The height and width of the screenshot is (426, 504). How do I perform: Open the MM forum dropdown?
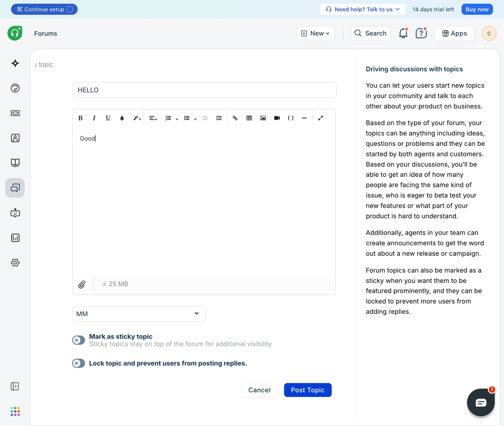[x=139, y=314]
